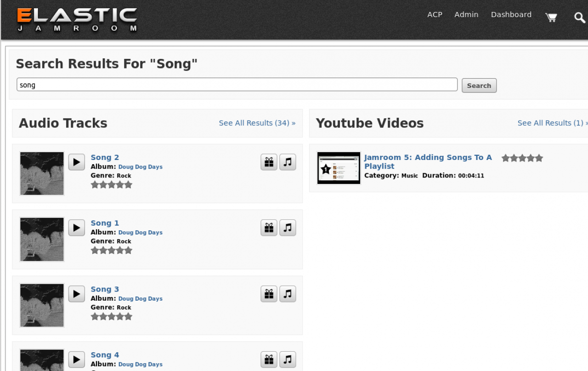Go to the Admin menu item

point(466,15)
